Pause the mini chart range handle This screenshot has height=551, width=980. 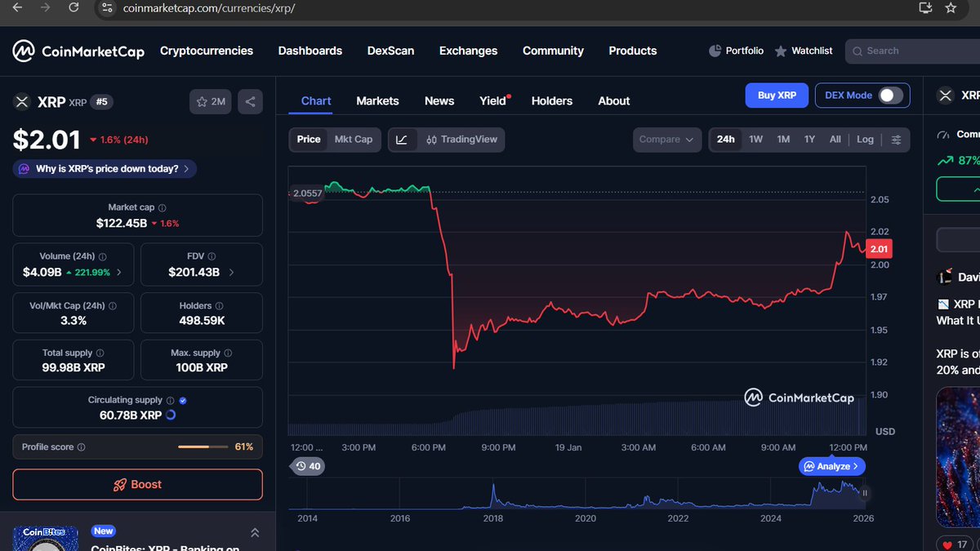tap(865, 493)
